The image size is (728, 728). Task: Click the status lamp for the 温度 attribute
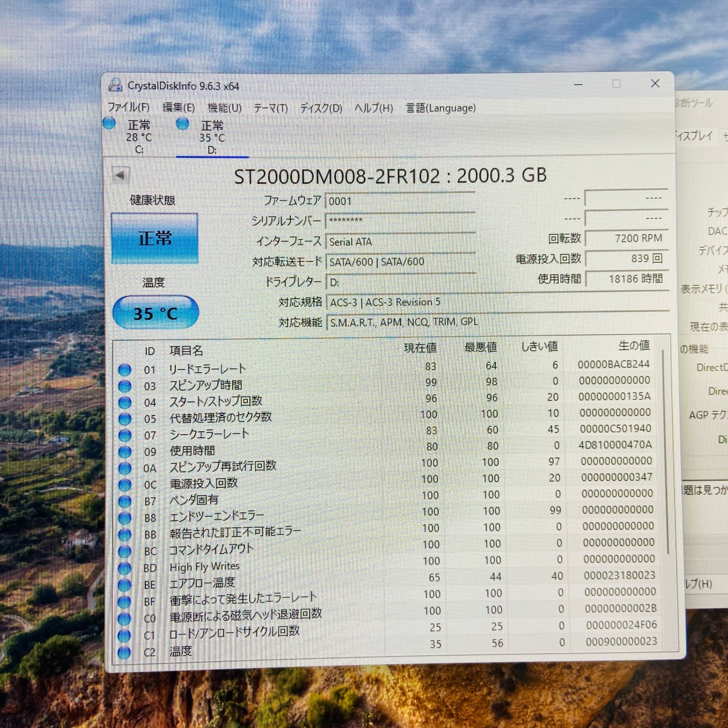(124, 652)
